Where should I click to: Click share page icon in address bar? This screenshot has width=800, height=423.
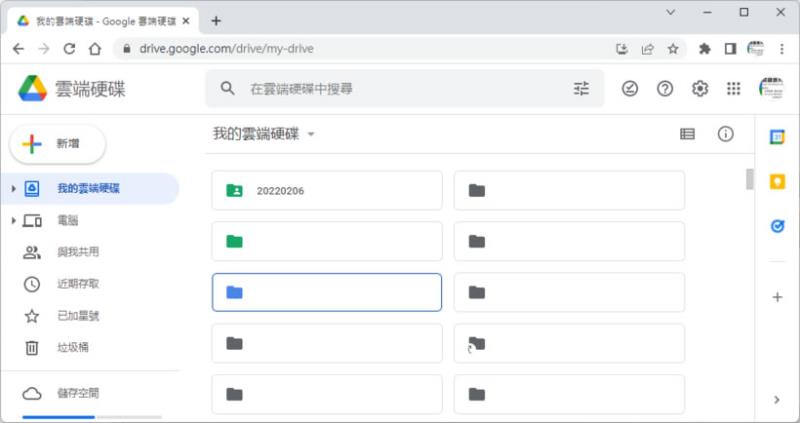tap(648, 49)
